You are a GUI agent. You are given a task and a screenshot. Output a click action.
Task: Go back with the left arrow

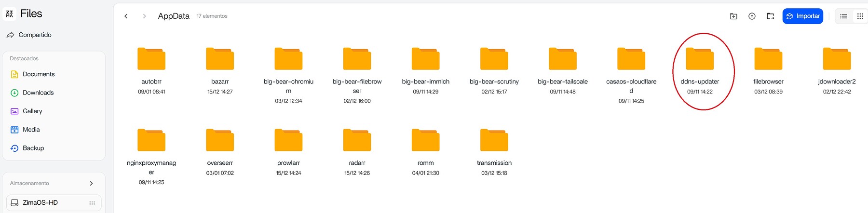(x=126, y=16)
